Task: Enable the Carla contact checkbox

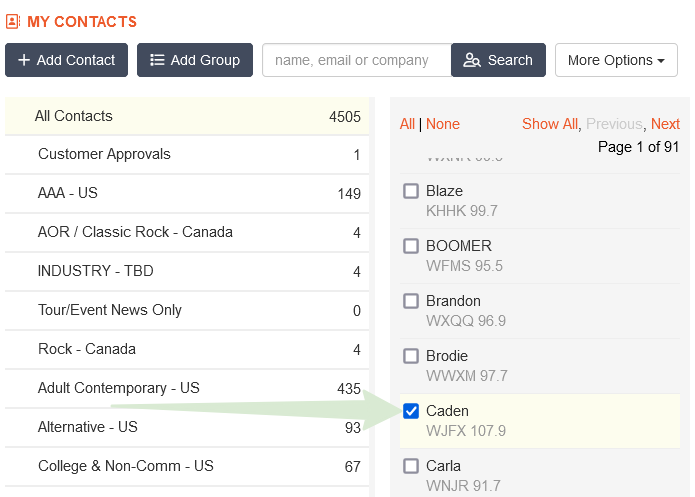Action: 411,466
